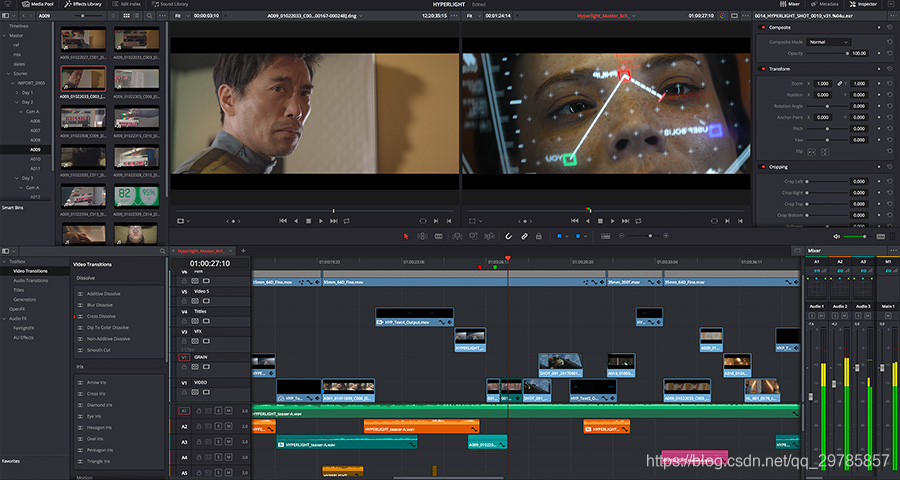
Task: Click the Replace Clip toolbar icon
Action: coord(490,236)
